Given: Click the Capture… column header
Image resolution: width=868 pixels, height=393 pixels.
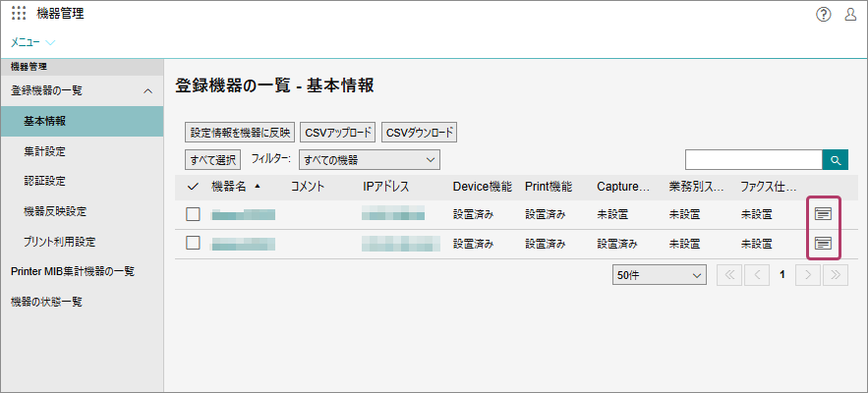Looking at the screenshot, I should click(x=623, y=187).
